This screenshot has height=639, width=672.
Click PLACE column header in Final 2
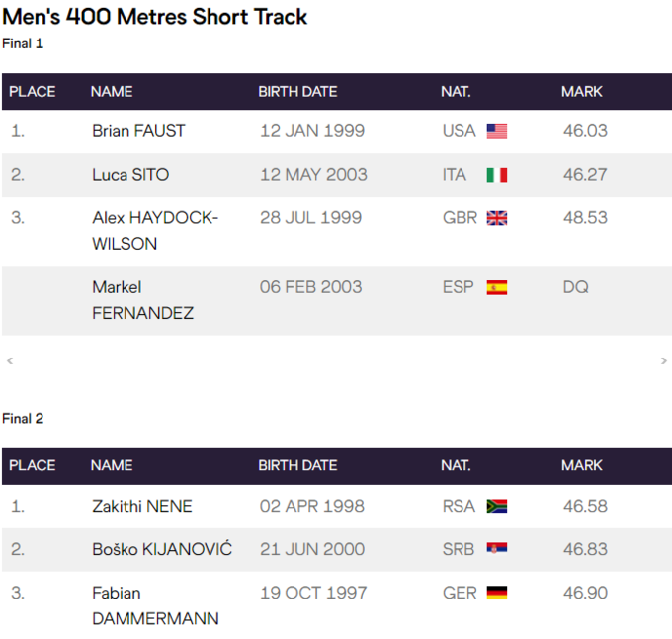[x=33, y=465]
